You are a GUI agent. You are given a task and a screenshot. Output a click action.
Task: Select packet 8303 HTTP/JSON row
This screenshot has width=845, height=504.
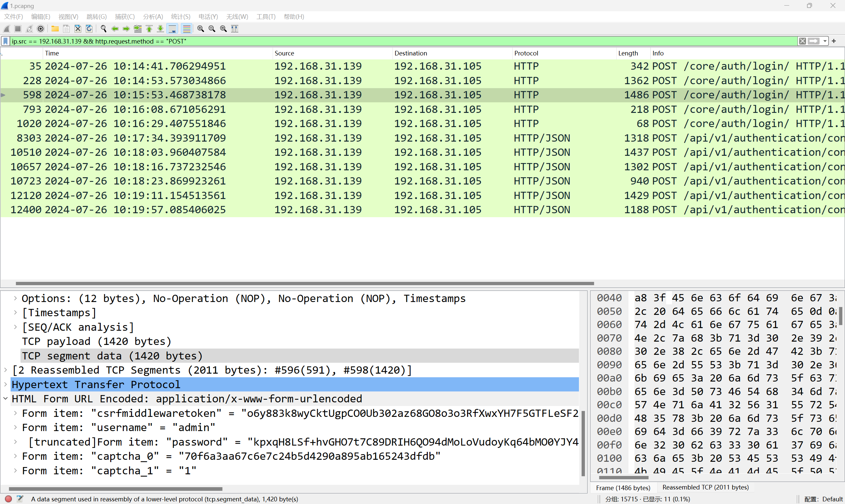[x=422, y=138]
